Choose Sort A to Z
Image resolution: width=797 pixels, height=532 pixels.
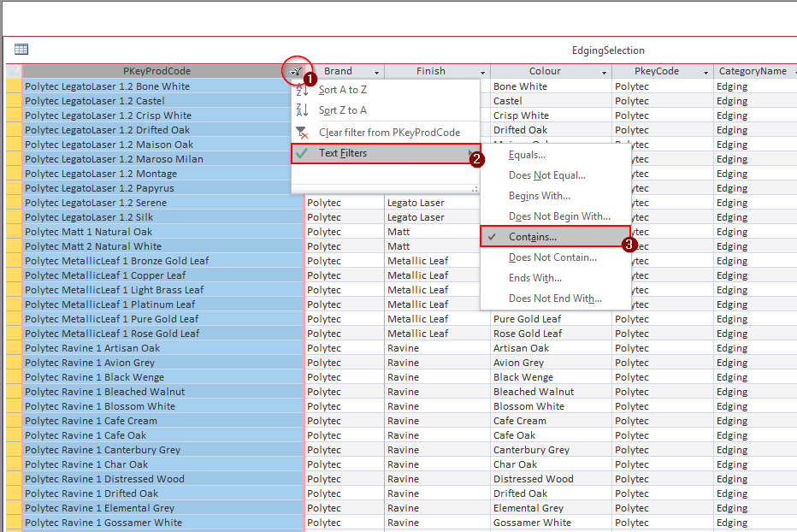tap(386, 90)
